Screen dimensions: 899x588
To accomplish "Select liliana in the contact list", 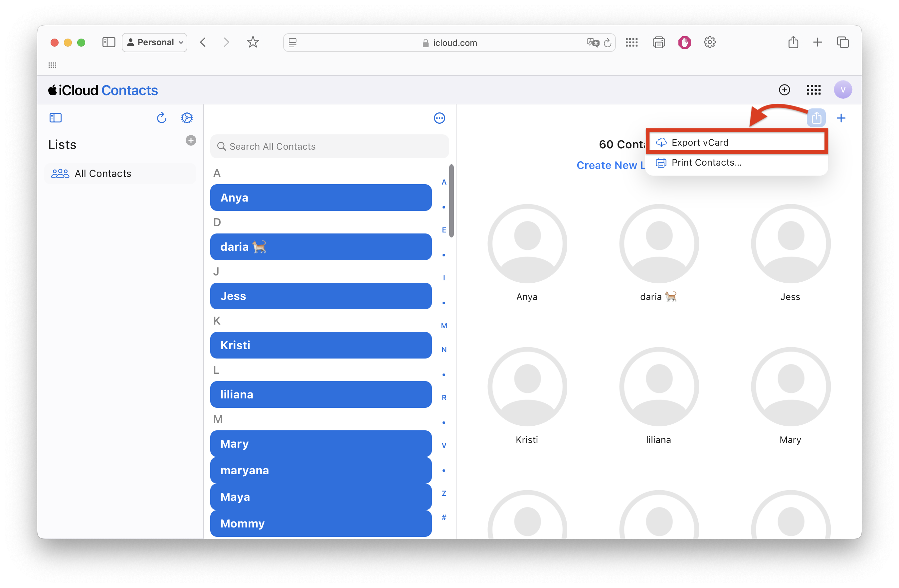I will click(x=321, y=395).
